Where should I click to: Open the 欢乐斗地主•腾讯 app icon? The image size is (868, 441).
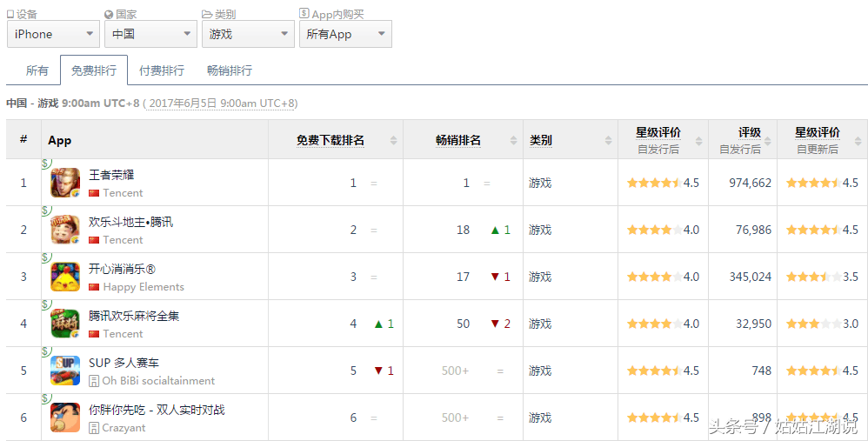[65, 230]
